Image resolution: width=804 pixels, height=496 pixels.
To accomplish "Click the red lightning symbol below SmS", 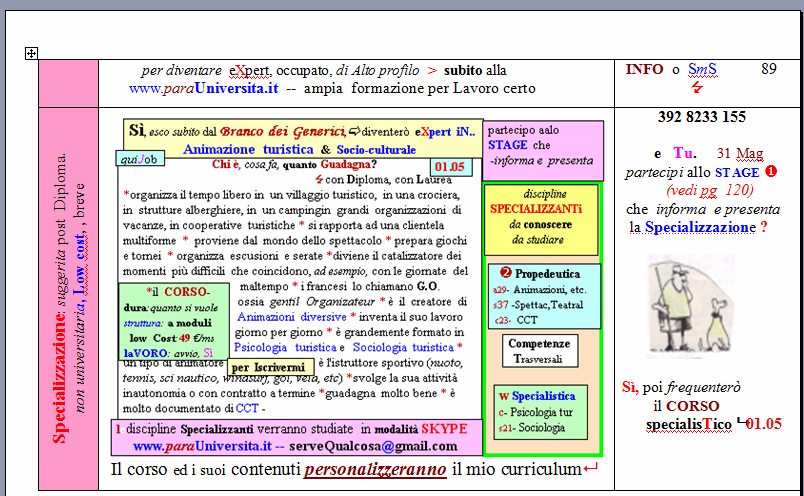I will [697, 87].
